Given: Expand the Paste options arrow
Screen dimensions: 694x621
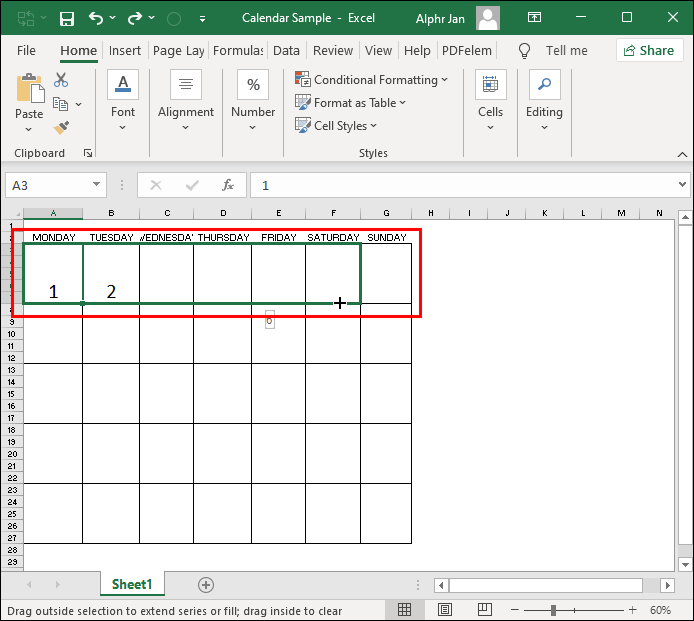Looking at the screenshot, I should tap(29, 129).
